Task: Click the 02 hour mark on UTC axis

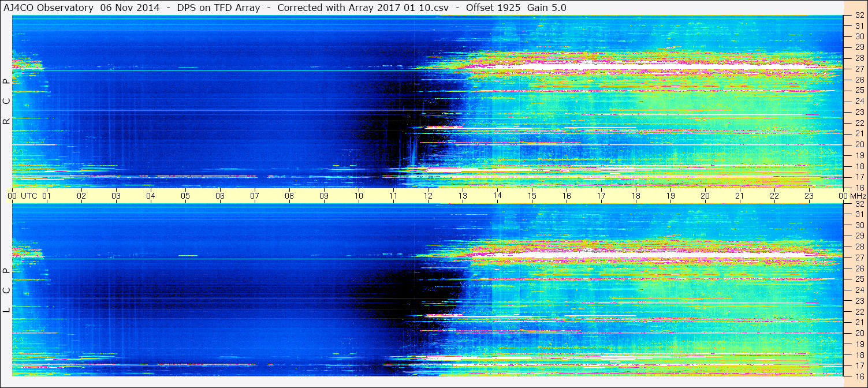Action: coord(81,196)
